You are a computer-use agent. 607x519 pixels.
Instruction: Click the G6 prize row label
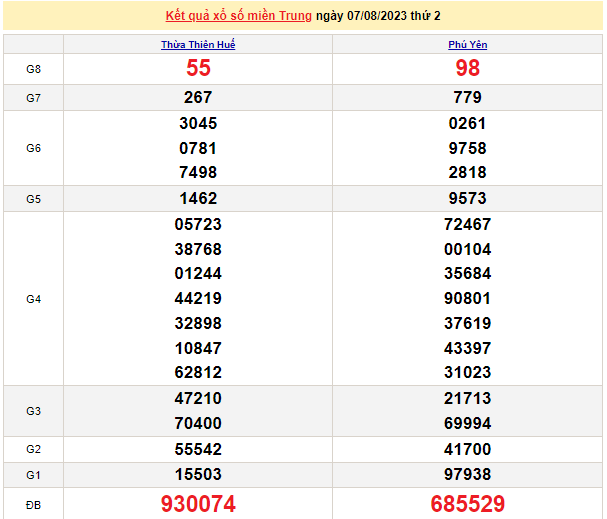click(33, 148)
